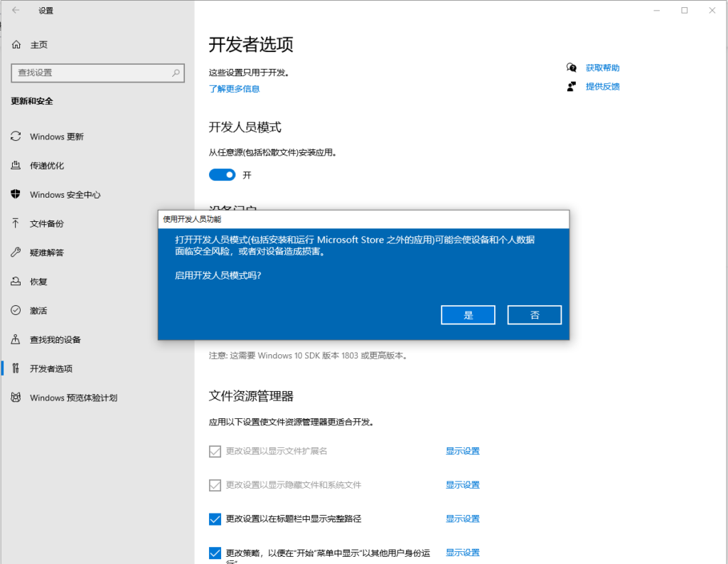Screen dimensions: 728x564
Task: Uncheck the 更改策略 以其他用户身份运行 checkbox
Action: (215, 553)
